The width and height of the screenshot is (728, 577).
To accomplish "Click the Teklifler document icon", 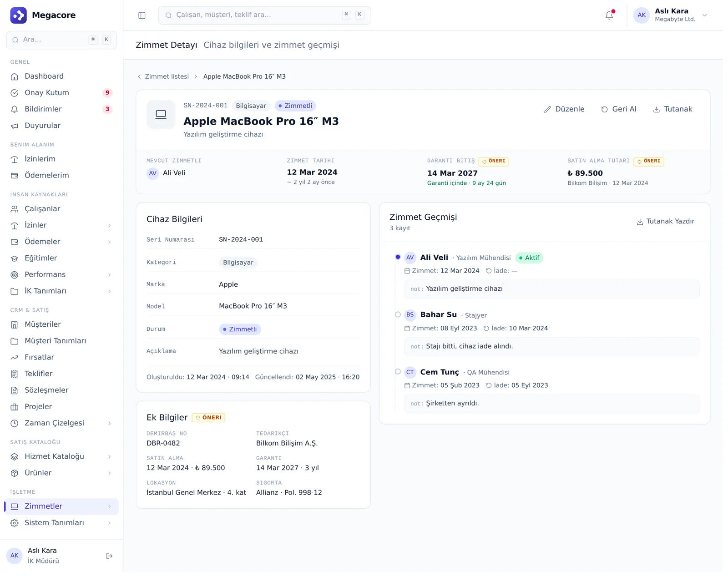I will tap(15, 374).
